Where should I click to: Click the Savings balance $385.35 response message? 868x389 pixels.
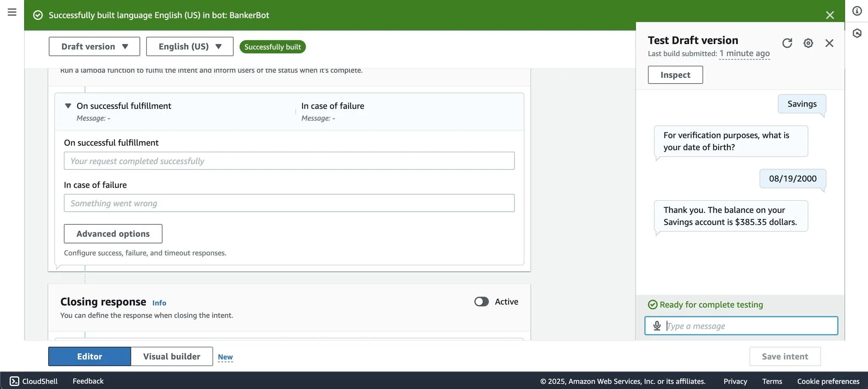(731, 216)
